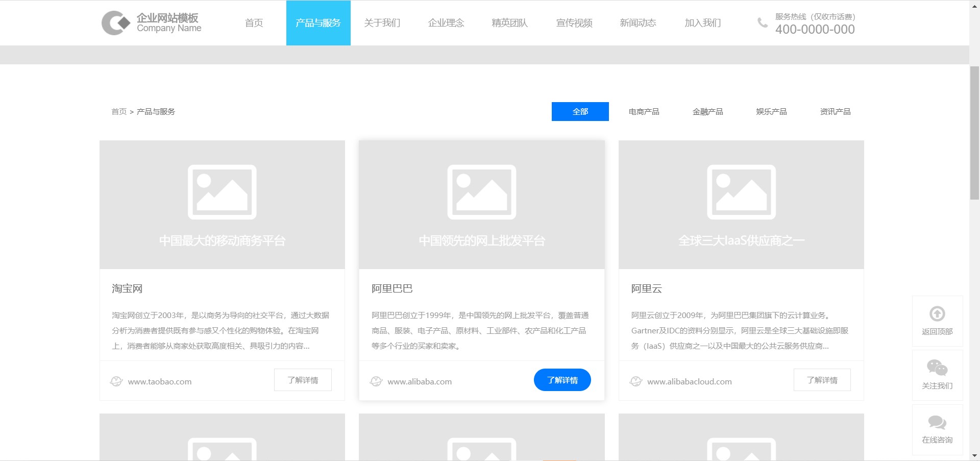This screenshot has height=461, width=980.
Task: Open the 阿里巴巴 card title
Action: [392, 288]
